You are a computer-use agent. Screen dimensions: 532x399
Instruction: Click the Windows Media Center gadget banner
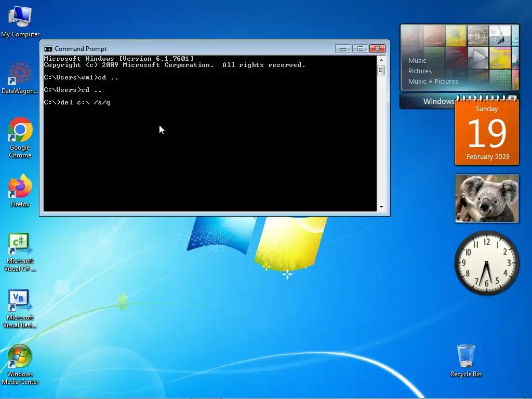tap(428, 101)
